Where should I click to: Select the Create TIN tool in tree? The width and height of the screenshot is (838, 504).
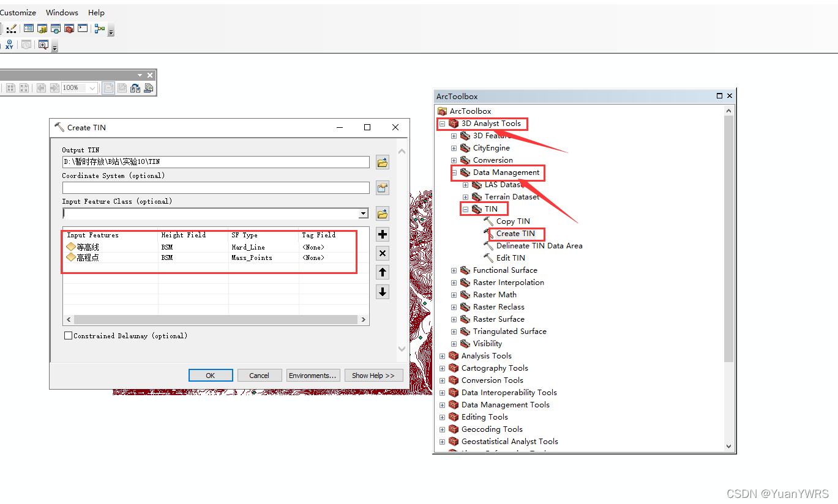(515, 234)
